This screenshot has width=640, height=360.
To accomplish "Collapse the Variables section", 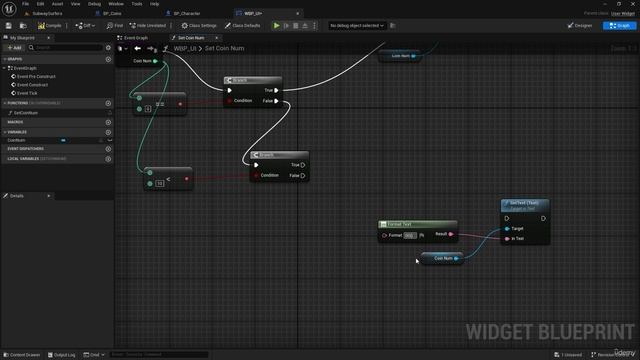I will click(4, 132).
